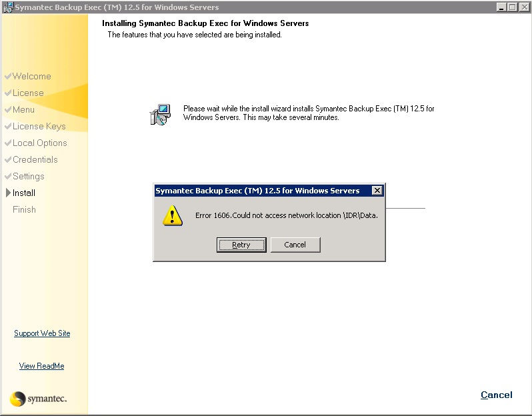Select the Credentials step
Image resolution: width=532 pixels, height=416 pixels.
35,159
